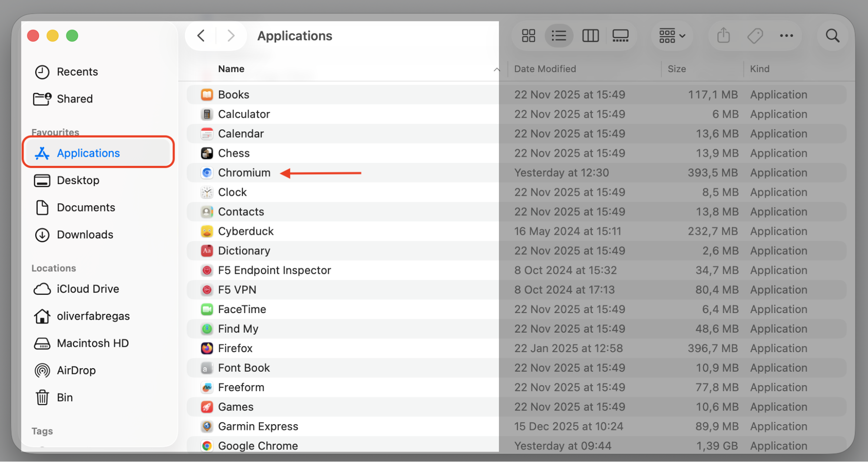Switch to list view
This screenshot has height=462, width=868.
[x=559, y=36]
